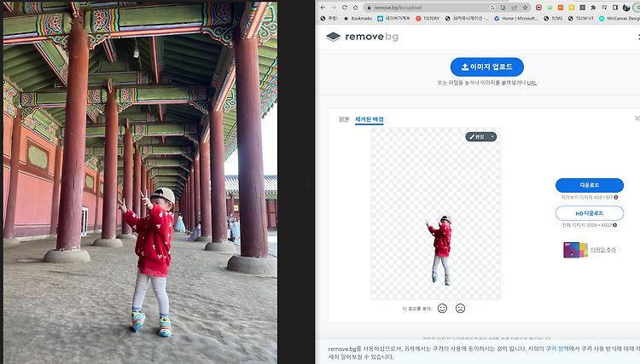
Task: Switch to the 원본 tab
Action: tap(344, 119)
